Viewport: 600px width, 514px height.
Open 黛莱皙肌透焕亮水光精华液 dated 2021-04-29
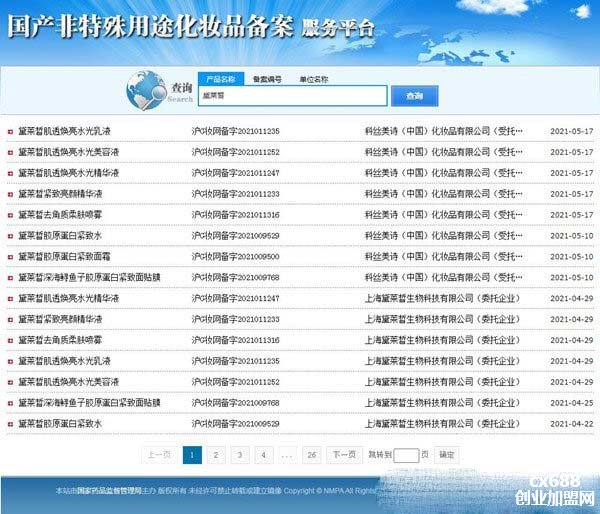68,298
